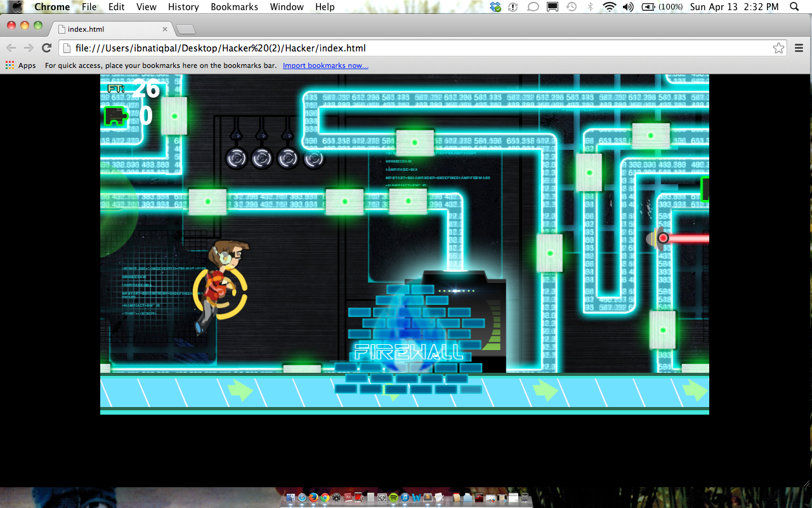Launch Firefox from the dock
The width and height of the screenshot is (812, 508).
point(313,497)
